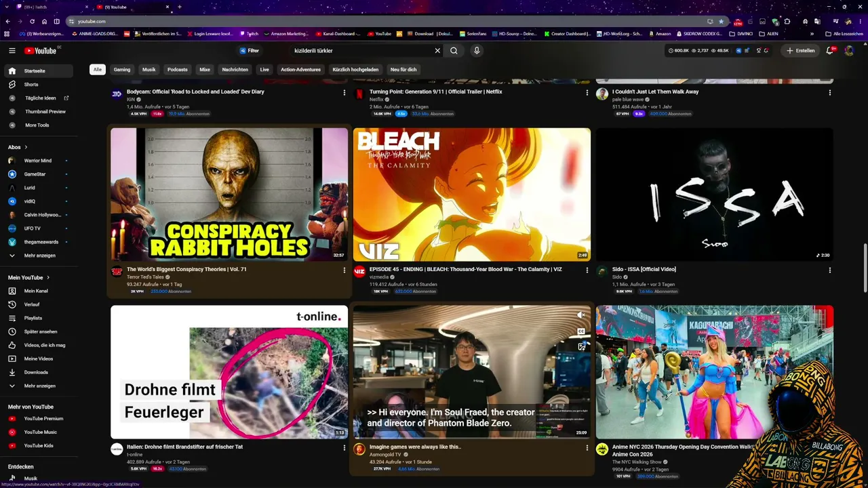This screenshot has height=488, width=868.
Task: Click the YouTube search input field
Action: pyautogui.click(x=362, y=51)
